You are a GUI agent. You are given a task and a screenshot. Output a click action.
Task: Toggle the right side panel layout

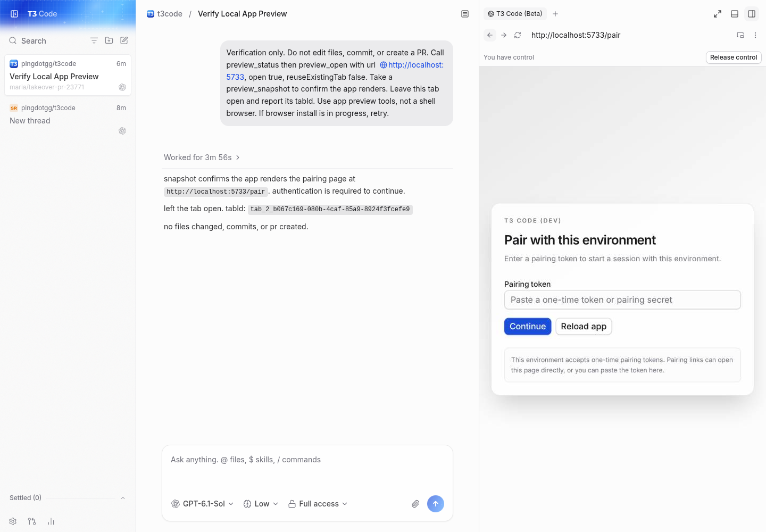point(752,14)
